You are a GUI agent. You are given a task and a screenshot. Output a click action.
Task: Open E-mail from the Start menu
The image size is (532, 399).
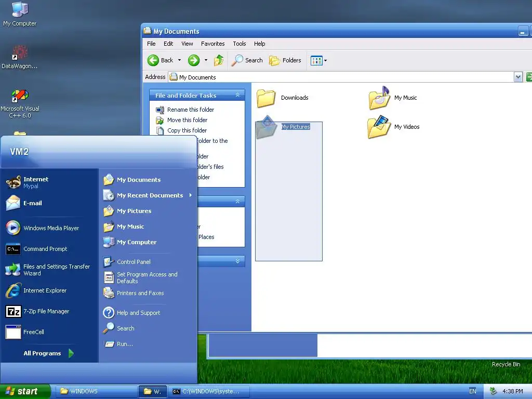coord(24,203)
